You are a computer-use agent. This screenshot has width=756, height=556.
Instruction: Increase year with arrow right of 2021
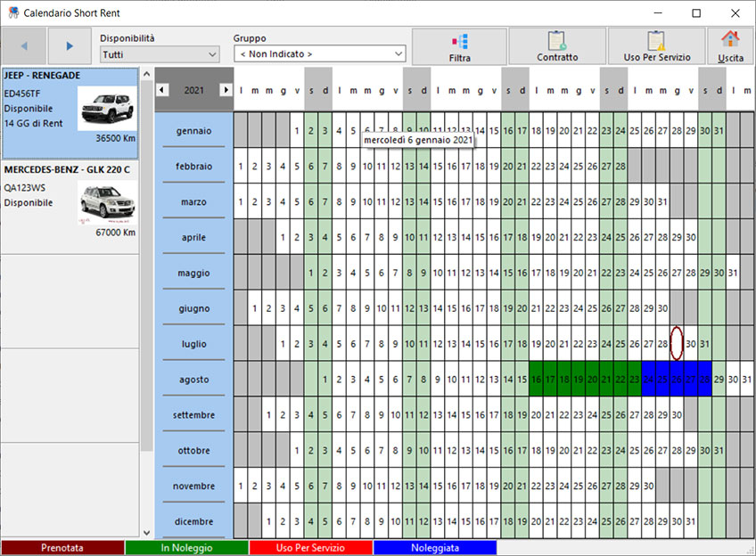(x=226, y=90)
